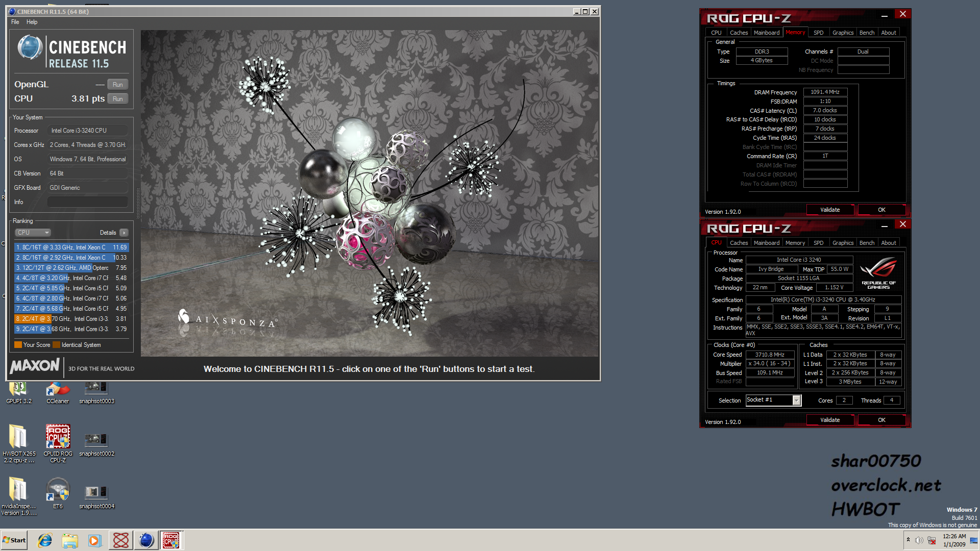980x551 pixels.
Task: Switch to Caches tab in upper CPU-Z
Action: click(x=739, y=33)
